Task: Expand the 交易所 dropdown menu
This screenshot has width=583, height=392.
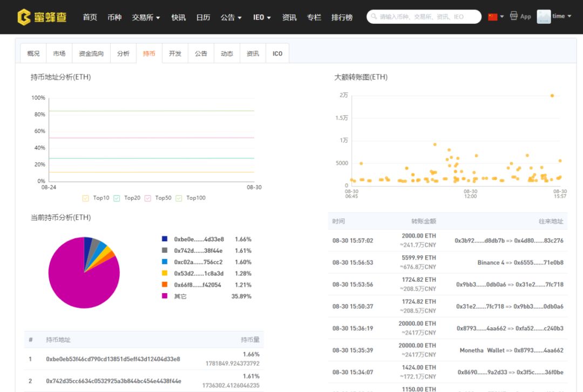Action: pos(146,17)
